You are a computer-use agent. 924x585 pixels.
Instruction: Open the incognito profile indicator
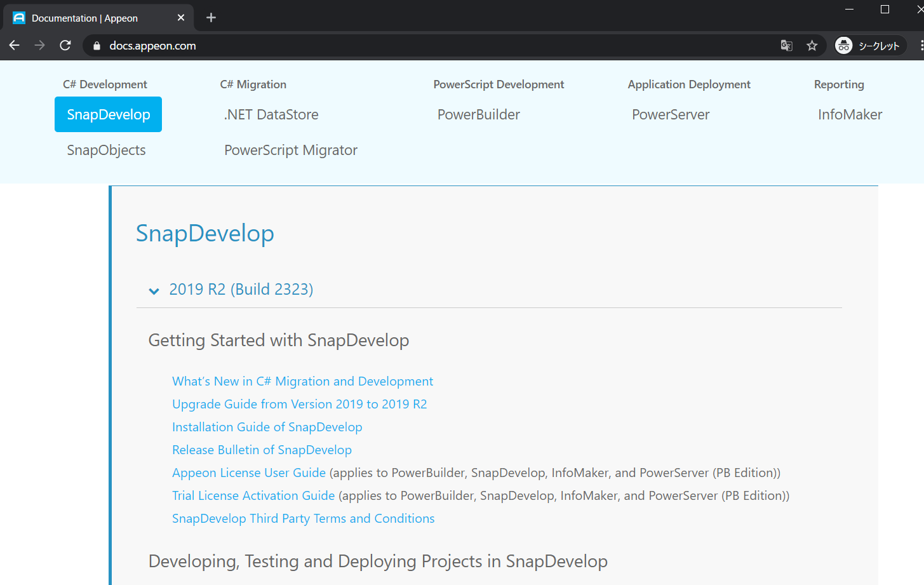click(869, 45)
